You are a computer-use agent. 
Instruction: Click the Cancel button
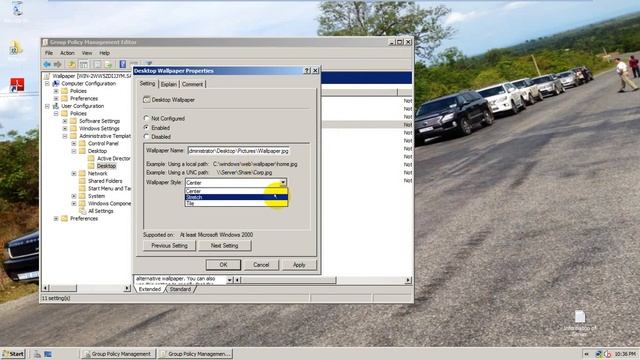tap(261, 264)
